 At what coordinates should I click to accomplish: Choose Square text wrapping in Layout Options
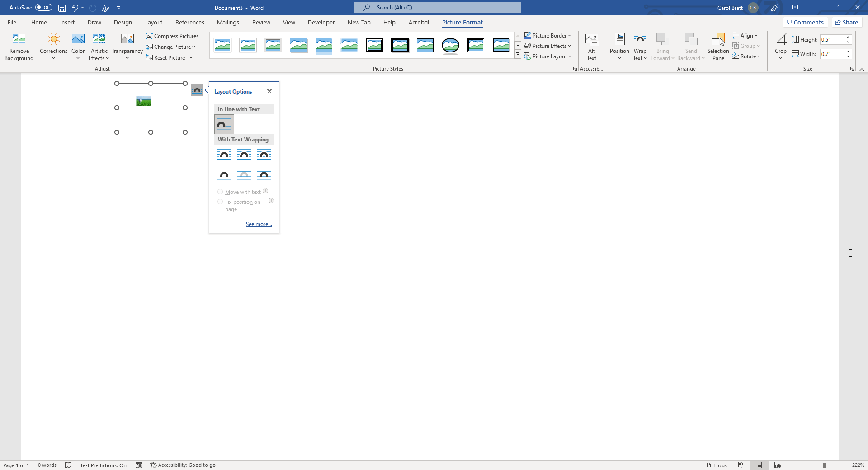(x=224, y=155)
